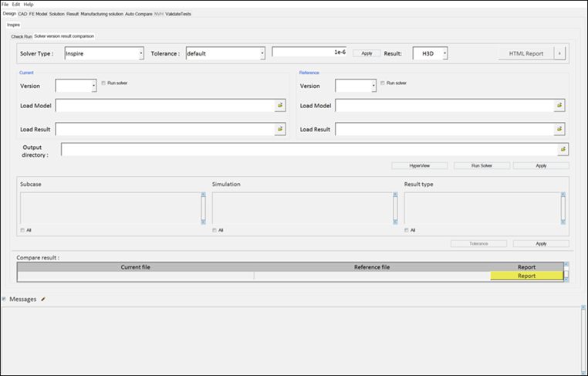Viewport: 588px width, 376px height.
Task: Enable Run solver checkbox under Current
Action: tap(104, 82)
